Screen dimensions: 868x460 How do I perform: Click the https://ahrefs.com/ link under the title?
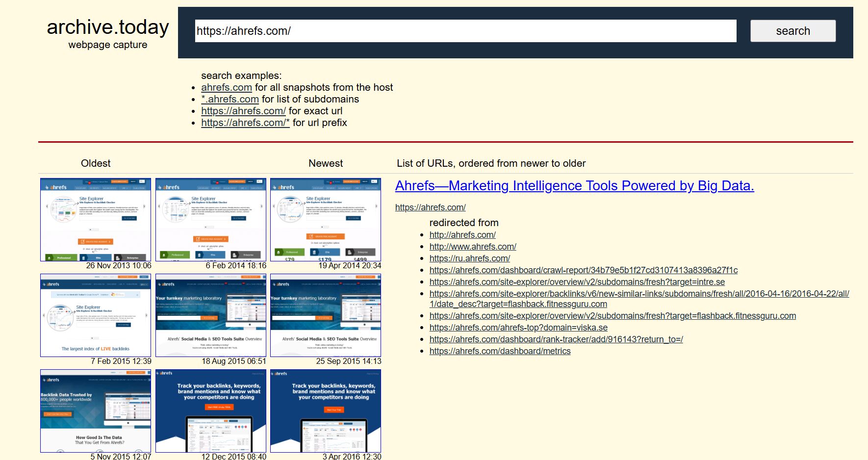tap(431, 207)
